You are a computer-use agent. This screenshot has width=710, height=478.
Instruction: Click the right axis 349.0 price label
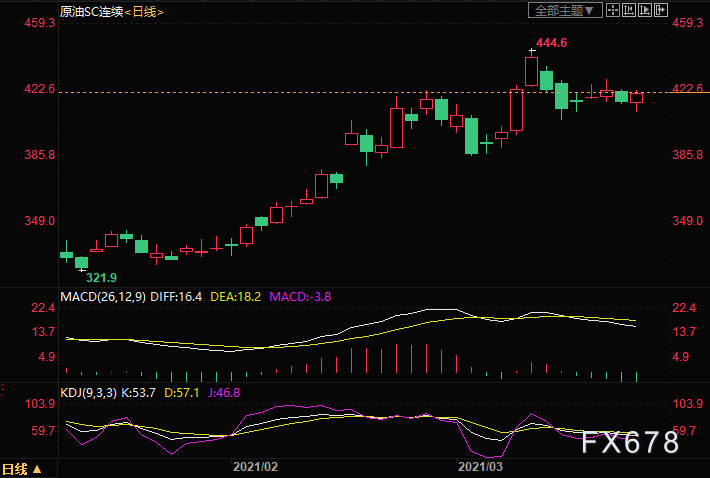[x=687, y=221]
